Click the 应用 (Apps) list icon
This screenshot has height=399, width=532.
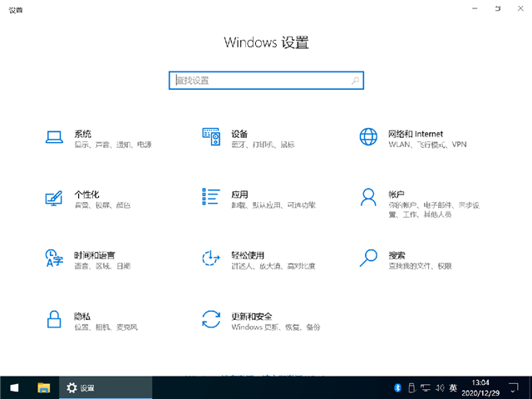[x=211, y=198]
